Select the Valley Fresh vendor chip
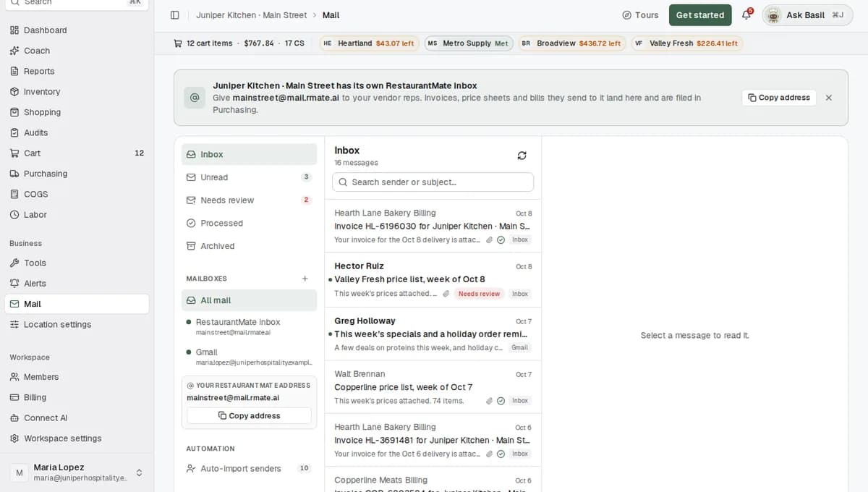Viewport: 868px width, 492px height. 686,43
